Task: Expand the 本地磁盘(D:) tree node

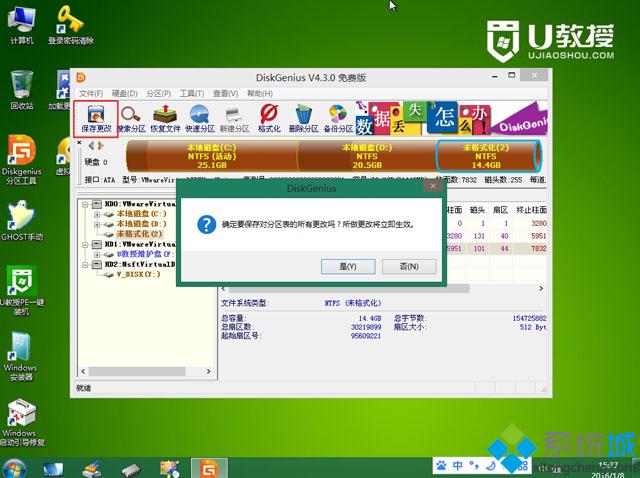Action: [97, 224]
